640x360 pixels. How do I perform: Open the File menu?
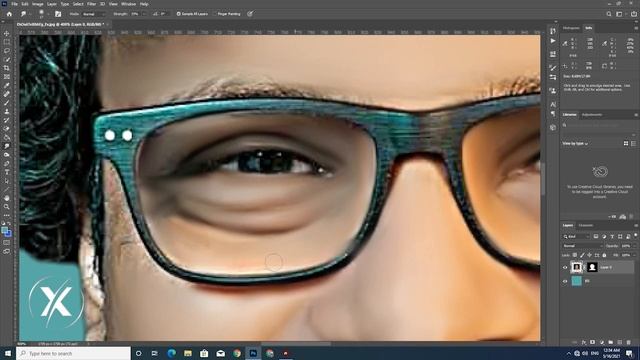pos(14,4)
